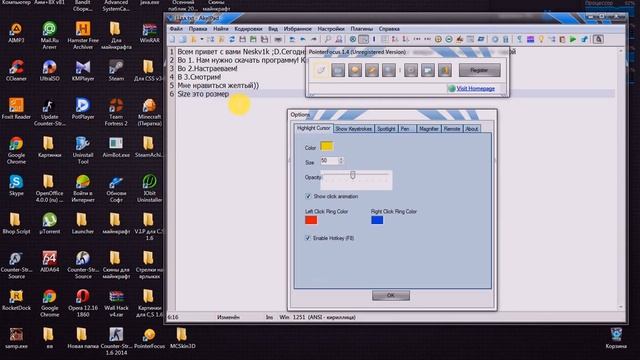
Task: Switch to the Magnifier tab
Action: pyautogui.click(x=429, y=129)
